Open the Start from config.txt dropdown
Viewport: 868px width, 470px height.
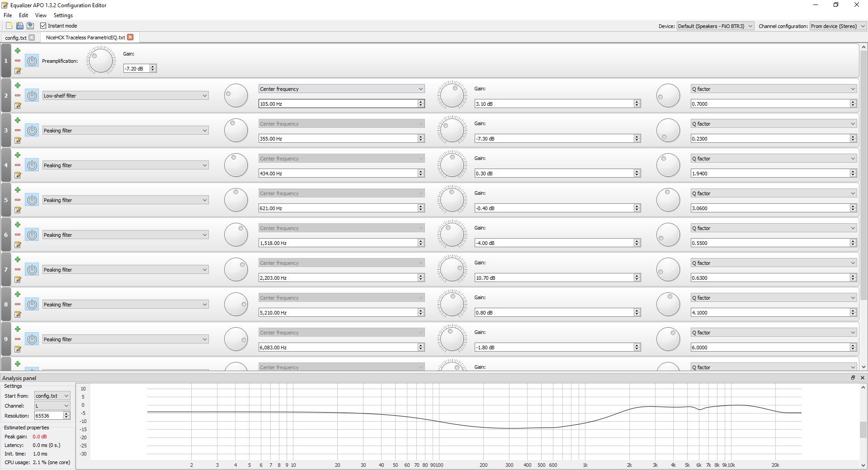click(52, 396)
